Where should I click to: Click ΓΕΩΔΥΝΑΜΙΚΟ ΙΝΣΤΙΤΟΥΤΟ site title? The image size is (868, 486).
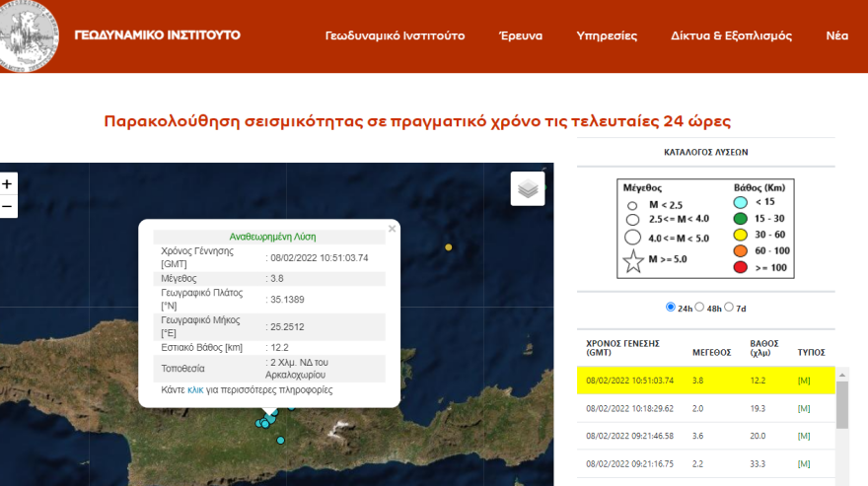click(x=157, y=35)
